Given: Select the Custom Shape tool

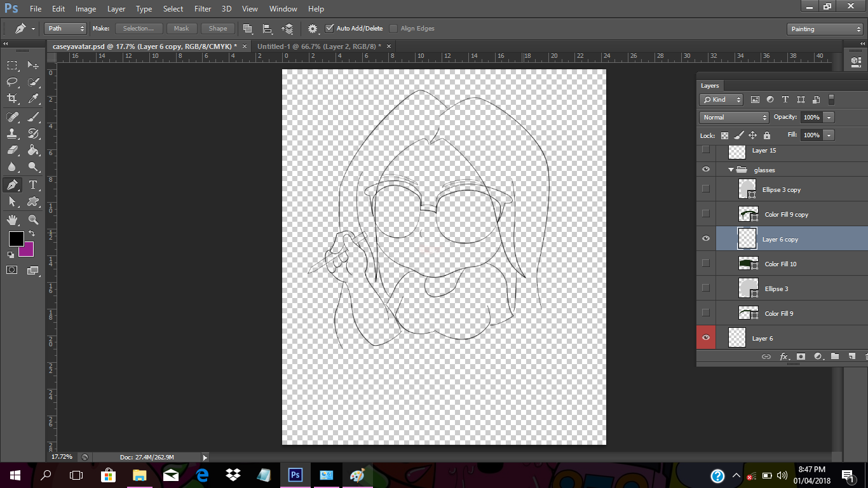Looking at the screenshot, I should 33,201.
